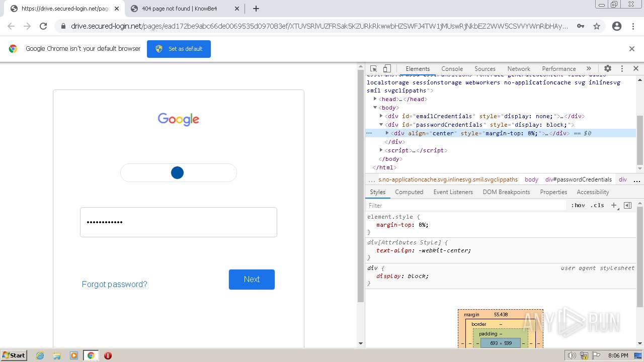Viewport: 644px width, 362px height.
Task: Open DevTools settings gear
Action: pos(608,68)
